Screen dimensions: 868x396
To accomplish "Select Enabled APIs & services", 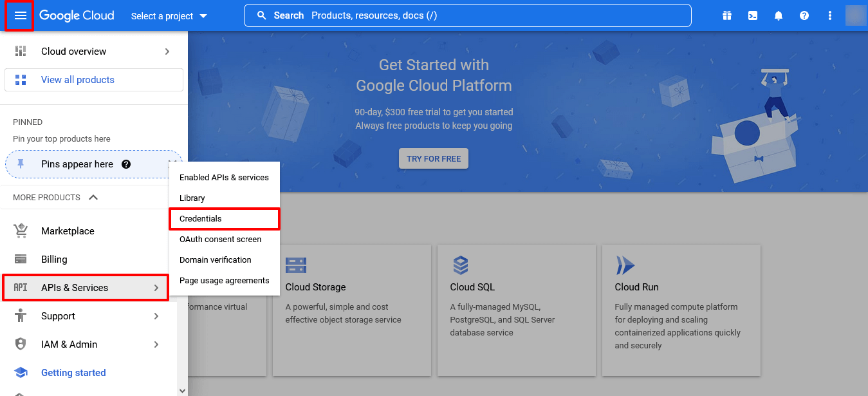I will click(x=224, y=177).
